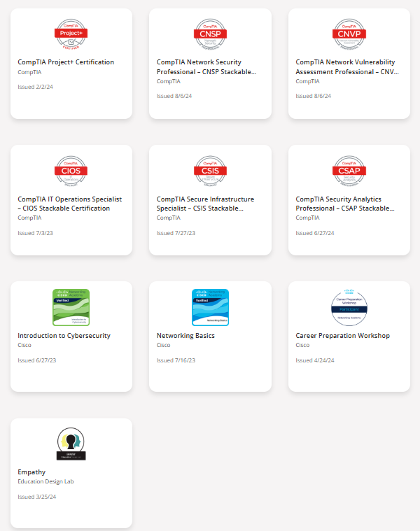Screen dimensions: 420x531
Task: Click CompTIA issuer under CSIS card
Action: click(168, 218)
